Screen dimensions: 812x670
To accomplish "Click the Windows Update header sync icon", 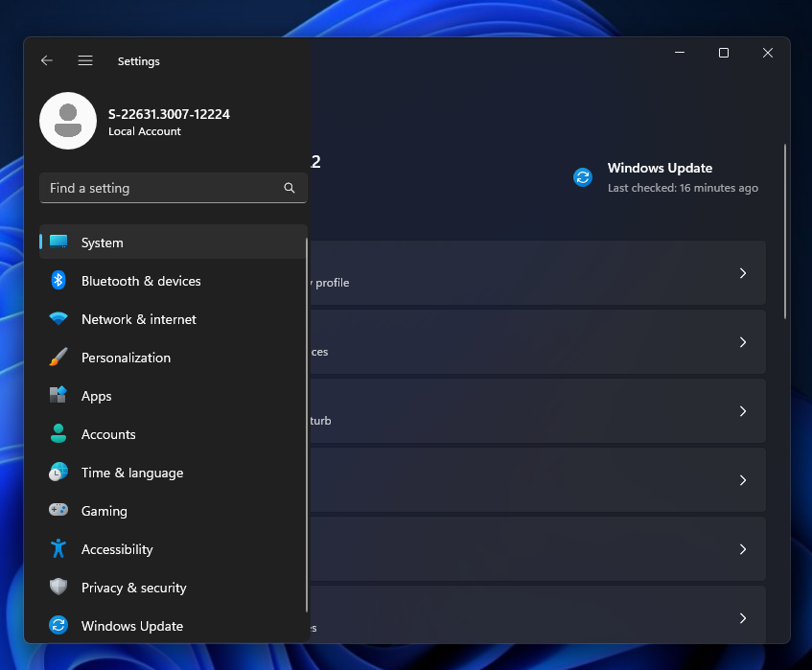I will 583,177.
